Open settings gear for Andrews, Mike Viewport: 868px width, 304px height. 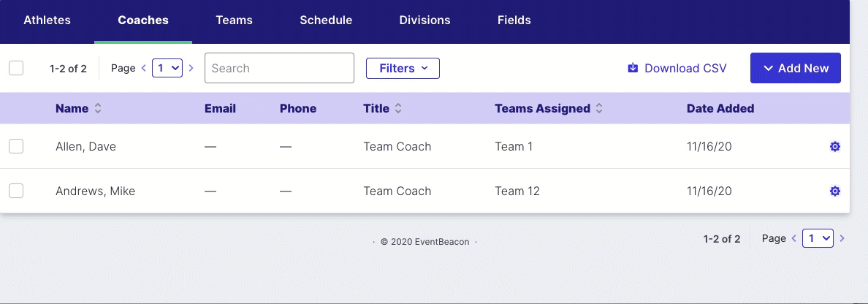click(x=835, y=191)
